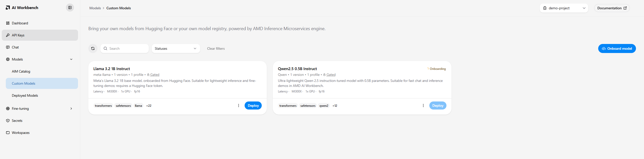This screenshot has height=159, width=644.
Task: Click the Dashboard grid icon
Action: (x=8, y=23)
